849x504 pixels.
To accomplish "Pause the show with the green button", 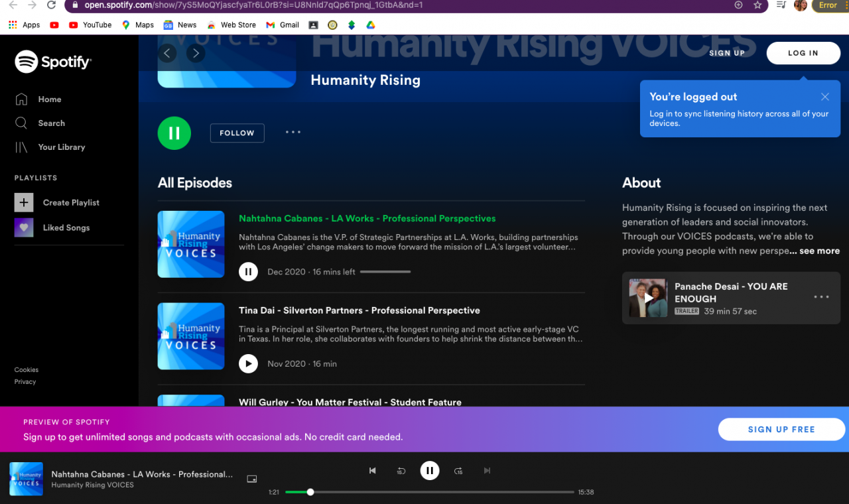I will click(174, 133).
